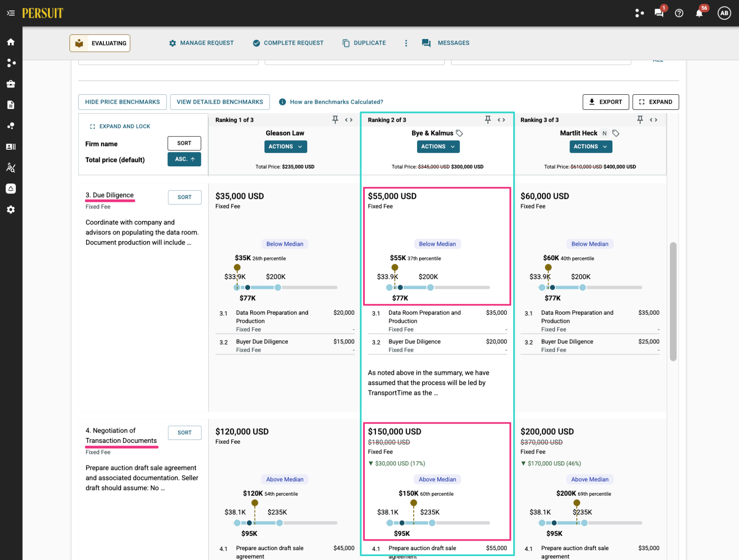Viewport: 739px width, 560px height.
Task: Click the Bye & Kalmus firm name
Action: click(x=432, y=133)
